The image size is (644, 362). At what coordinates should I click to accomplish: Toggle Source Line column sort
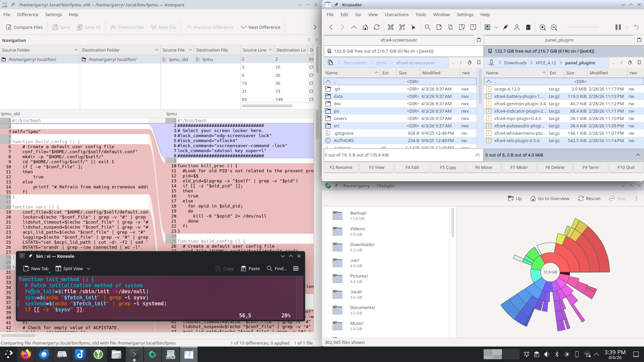257,50
